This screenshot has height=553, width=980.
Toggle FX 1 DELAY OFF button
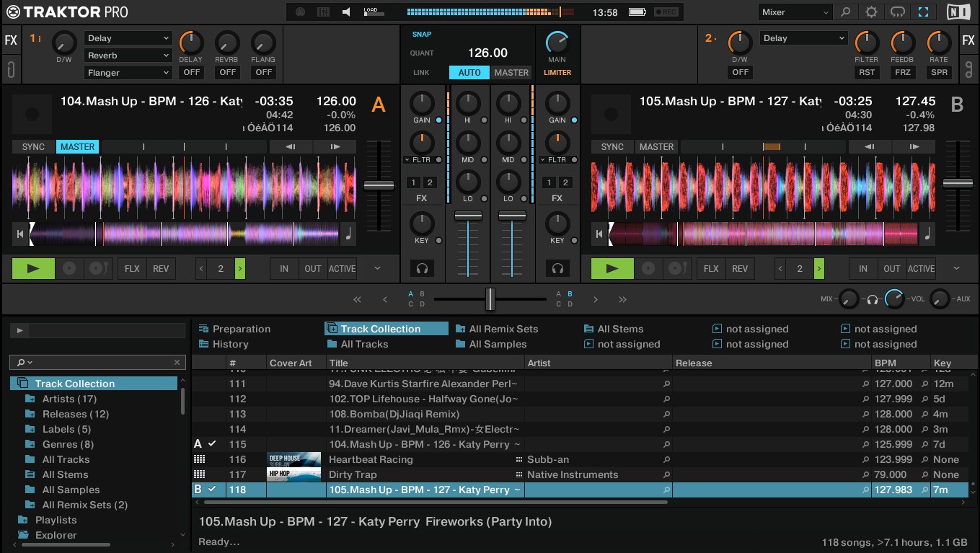point(191,72)
